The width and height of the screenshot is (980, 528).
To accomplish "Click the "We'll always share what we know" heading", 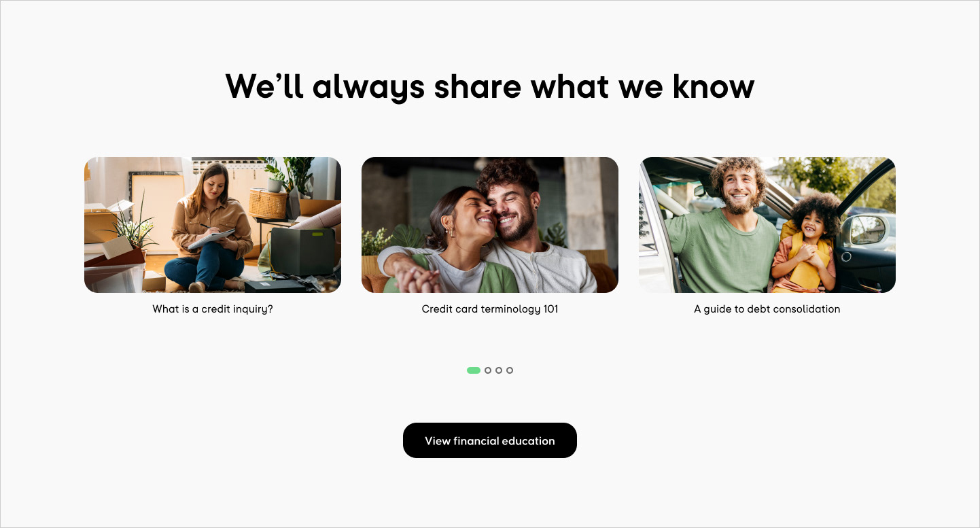I will coord(490,87).
